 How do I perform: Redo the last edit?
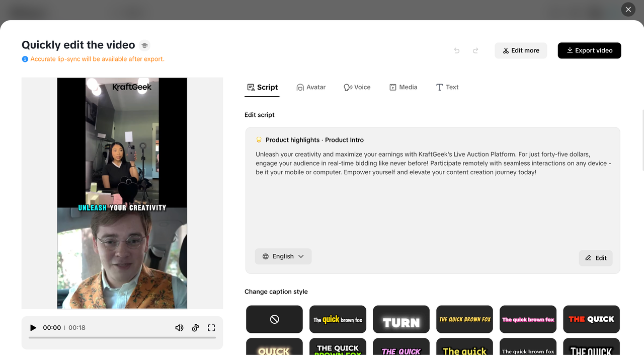[x=475, y=50]
